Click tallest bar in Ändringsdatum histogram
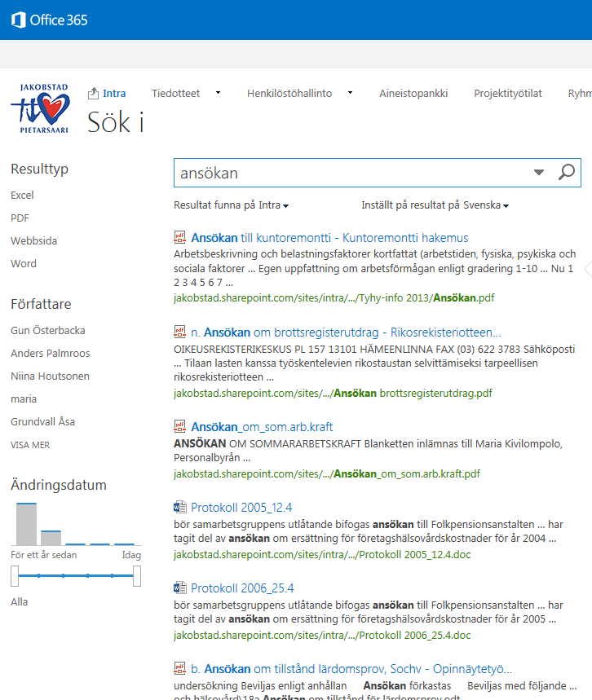This screenshot has width=592, height=700. pos(26,524)
